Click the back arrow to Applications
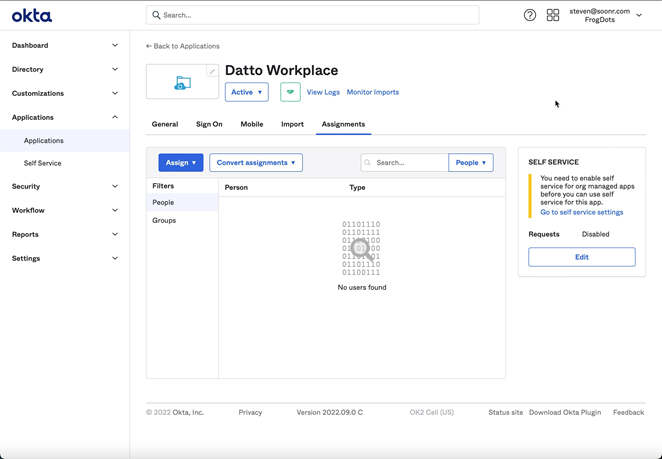The image size is (662, 459). point(149,46)
